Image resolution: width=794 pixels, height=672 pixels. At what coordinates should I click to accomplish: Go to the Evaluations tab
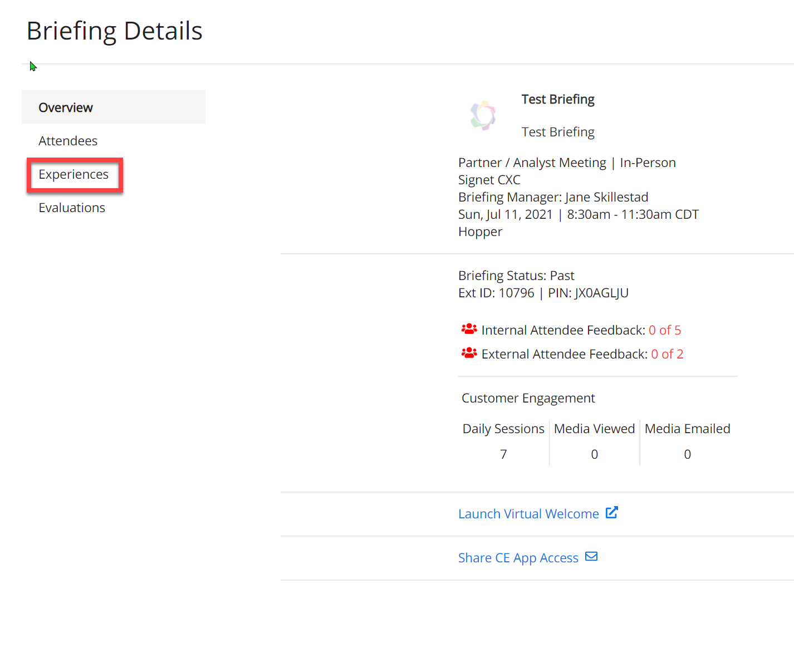coord(72,208)
